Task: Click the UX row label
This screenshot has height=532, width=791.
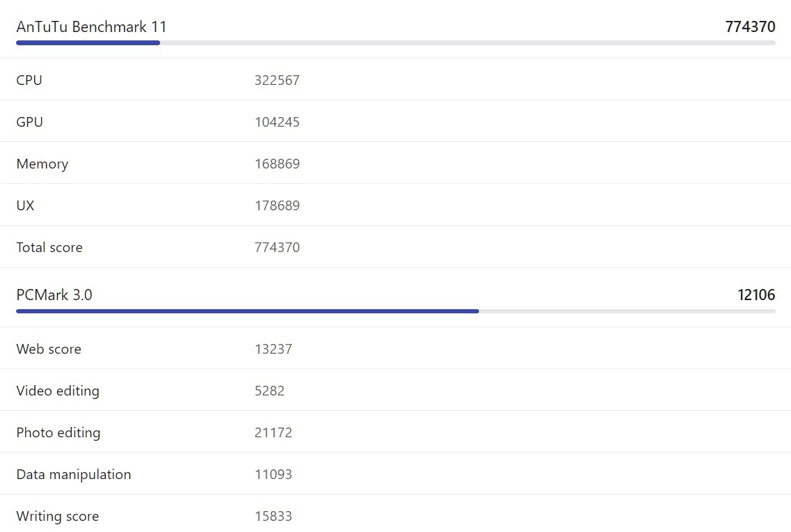Action: [x=25, y=205]
